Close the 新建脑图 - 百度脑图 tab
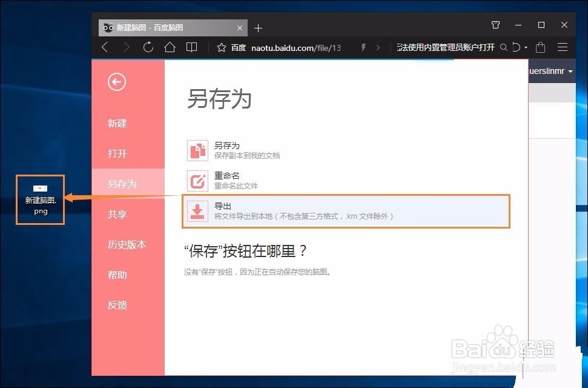This screenshot has width=588, height=388. pos(240,28)
